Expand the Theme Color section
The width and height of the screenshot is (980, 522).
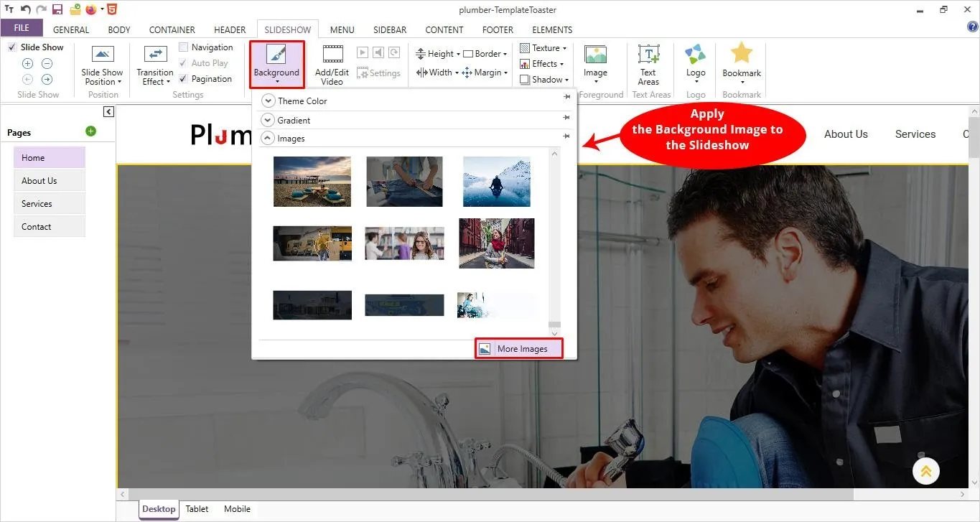tap(268, 101)
